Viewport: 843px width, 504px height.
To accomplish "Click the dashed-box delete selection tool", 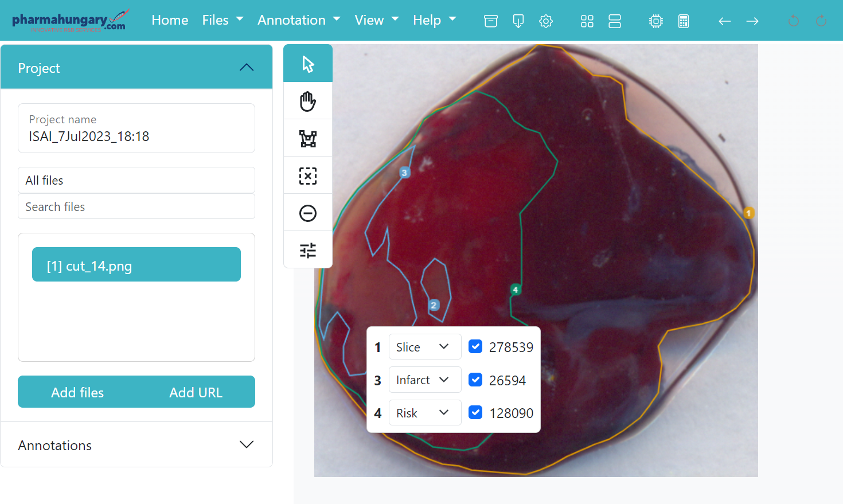I will 308,176.
